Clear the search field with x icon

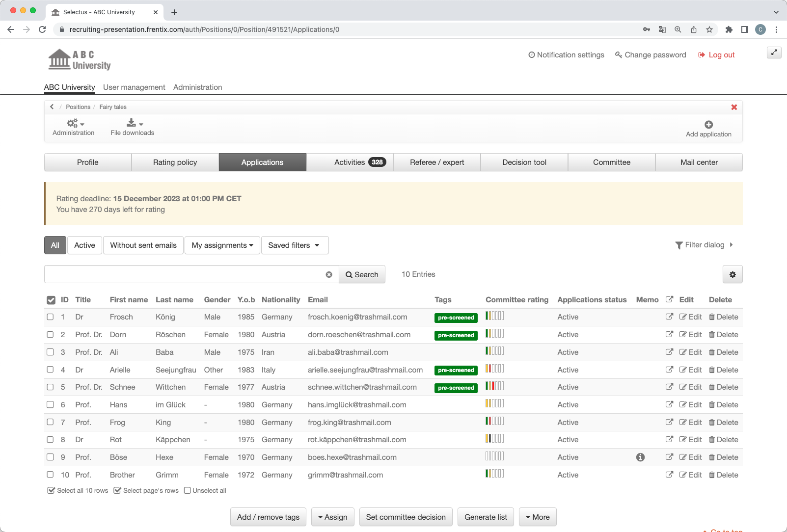click(329, 275)
